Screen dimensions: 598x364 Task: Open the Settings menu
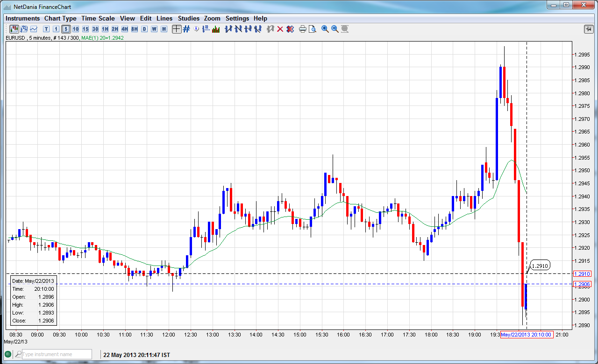(x=237, y=18)
